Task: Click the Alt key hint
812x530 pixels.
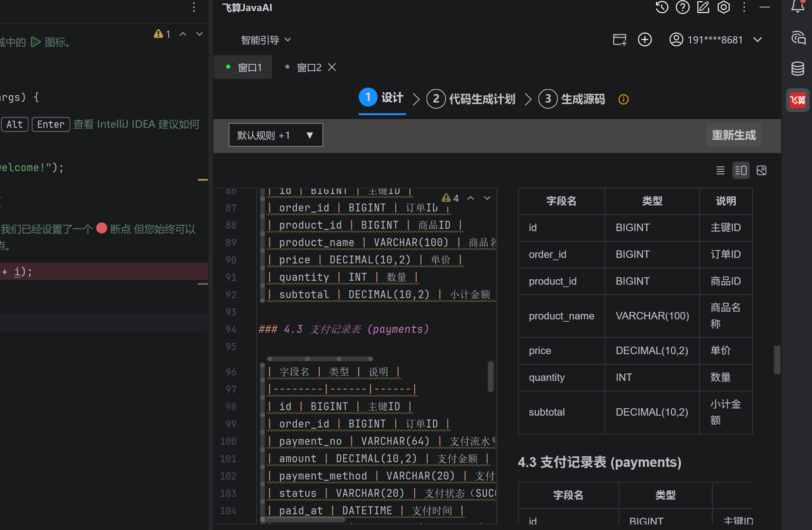Action: (x=15, y=124)
